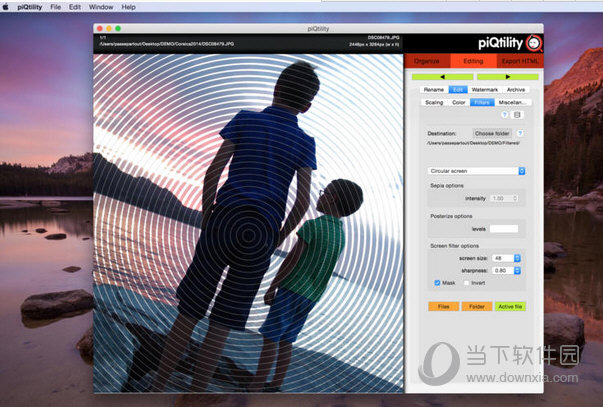603x407 pixels.
Task: Select the Color sub-tab
Action: coord(458,102)
